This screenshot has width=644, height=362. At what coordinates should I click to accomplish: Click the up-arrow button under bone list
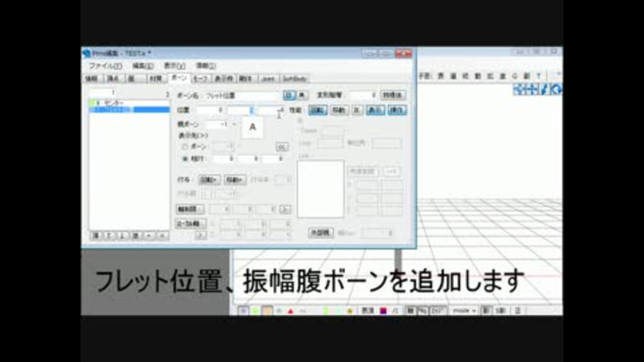coord(109,235)
